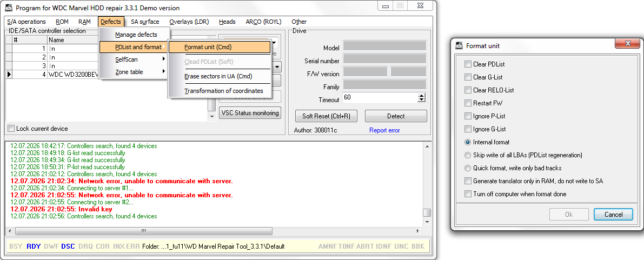This screenshot has height=260, width=644.
Task: Check the Clear G-List option
Action: 467,77
